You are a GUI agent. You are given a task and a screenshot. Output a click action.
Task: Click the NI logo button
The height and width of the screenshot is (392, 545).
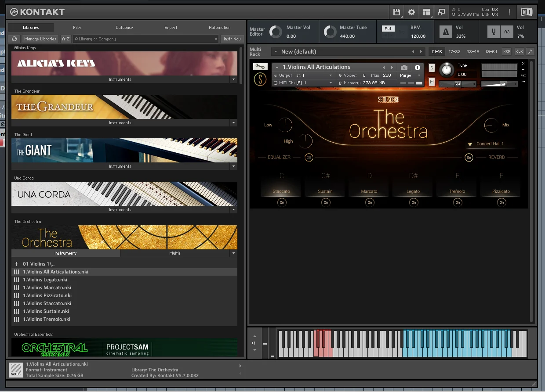pos(527,12)
